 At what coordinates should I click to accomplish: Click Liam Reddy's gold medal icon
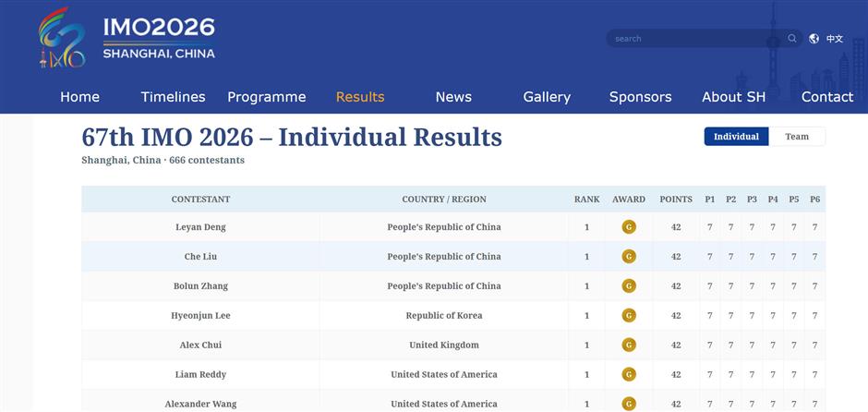pyautogui.click(x=629, y=374)
